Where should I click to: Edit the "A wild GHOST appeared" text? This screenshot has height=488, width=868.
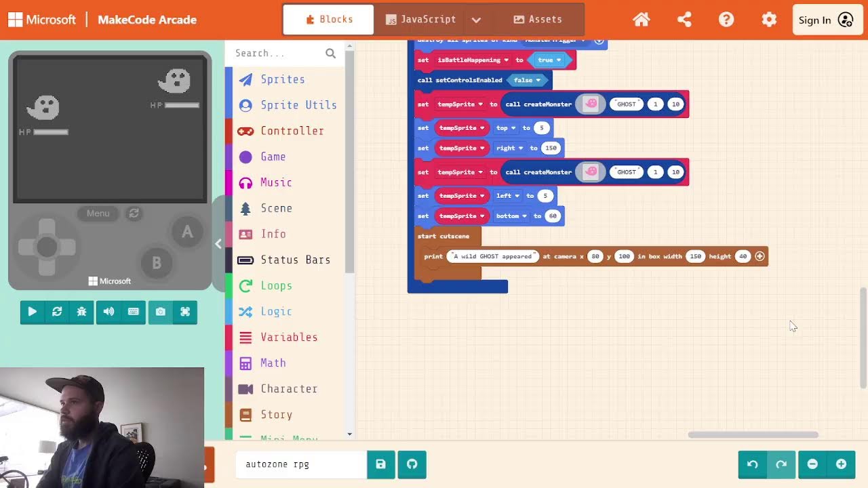pos(492,256)
